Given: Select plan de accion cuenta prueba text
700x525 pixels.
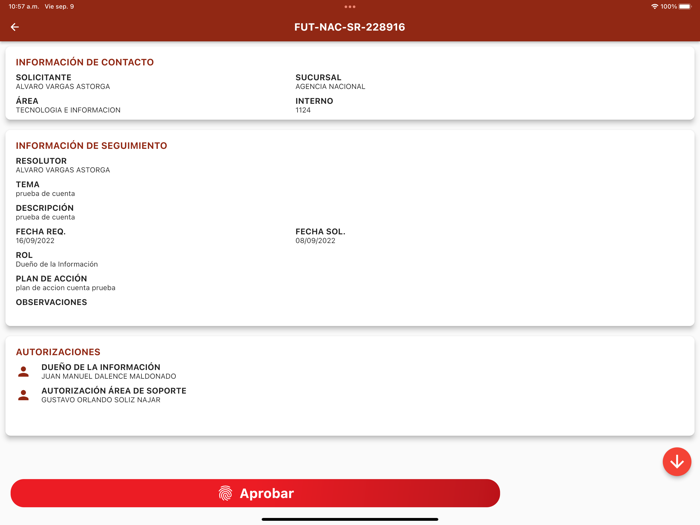Looking at the screenshot, I should pyautogui.click(x=66, y=288).
